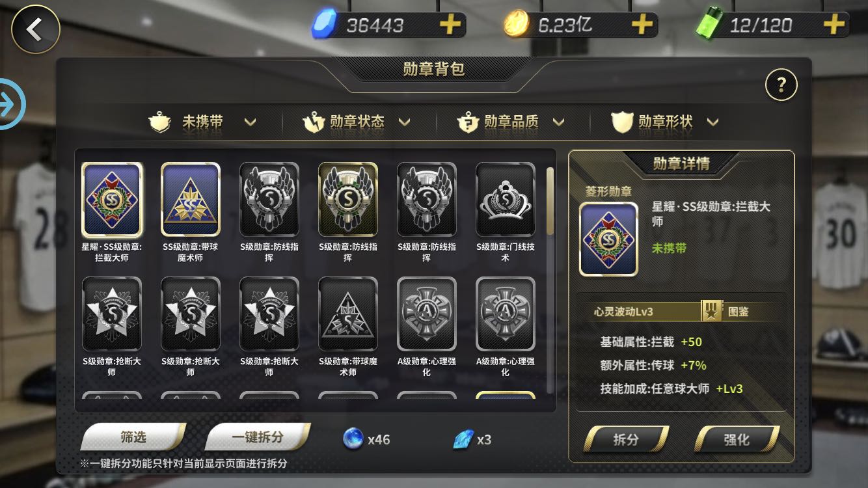Expand the 勋章状态 dropdown
Viewport: 868px width, 488px height.
[x=357, y=122]
